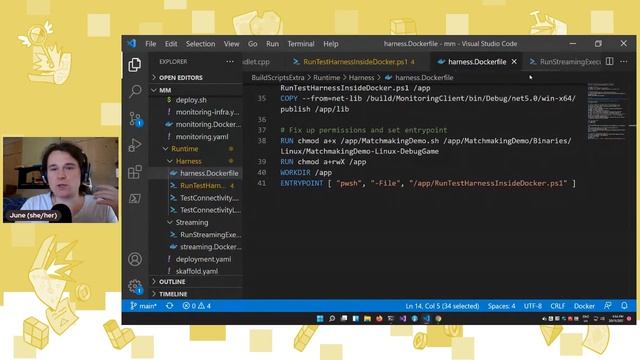The image size is (640, 360).
Task: Open the Help menu
Action: pos(331,44)
